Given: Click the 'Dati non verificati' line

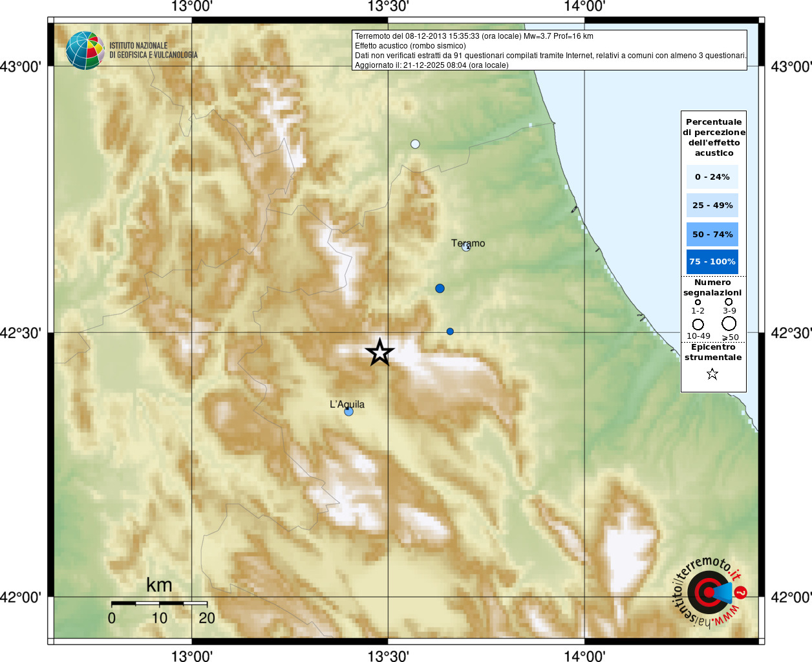Looking at the screenshot, I should point(551,56).
